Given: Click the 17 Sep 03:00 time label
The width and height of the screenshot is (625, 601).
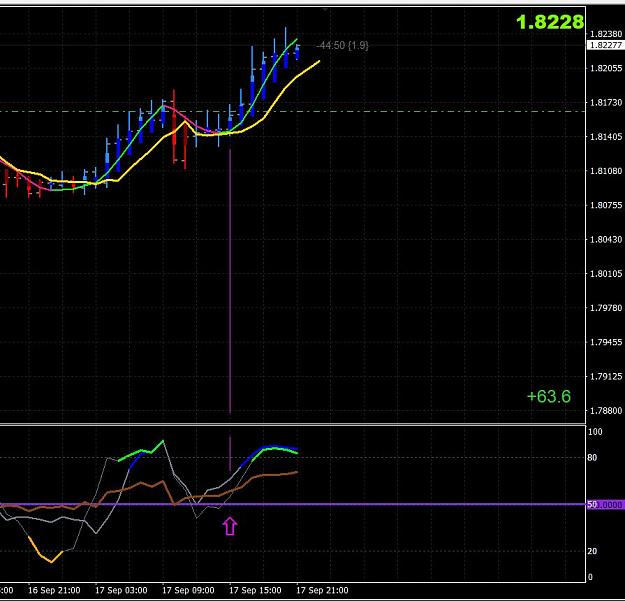Looking at the screenshot, I should 121,590.
